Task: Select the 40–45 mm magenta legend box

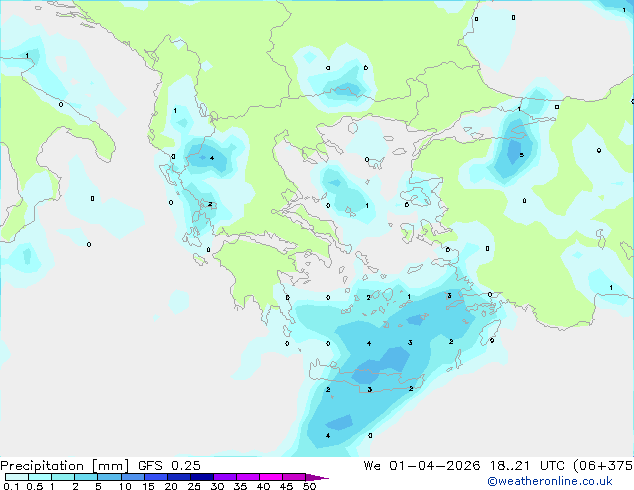Action: [271, 477]
